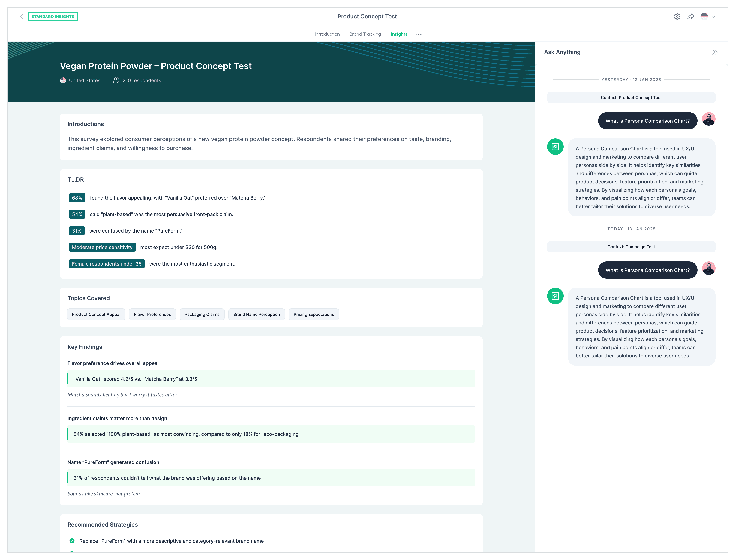Click the Context: Campaign Test label
The image size is (735, 560).
tap(631, 247)
